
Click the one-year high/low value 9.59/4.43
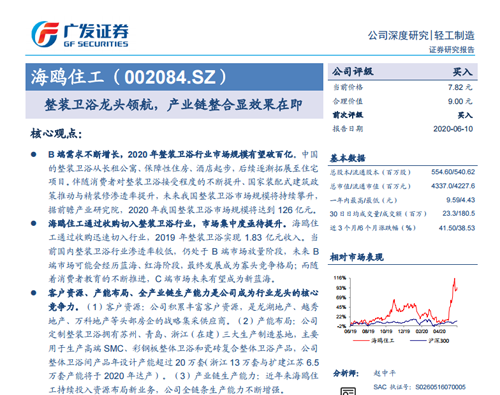461,200
